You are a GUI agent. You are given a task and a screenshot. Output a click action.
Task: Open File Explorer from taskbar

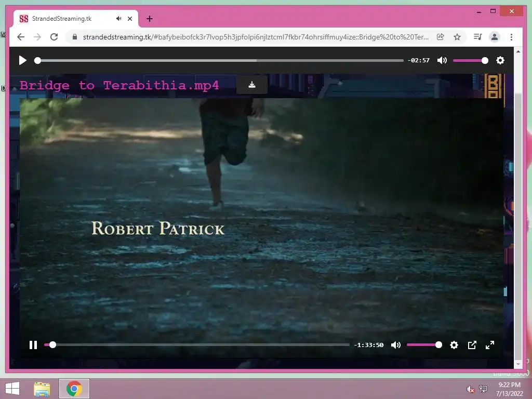[x=42, y=389]
